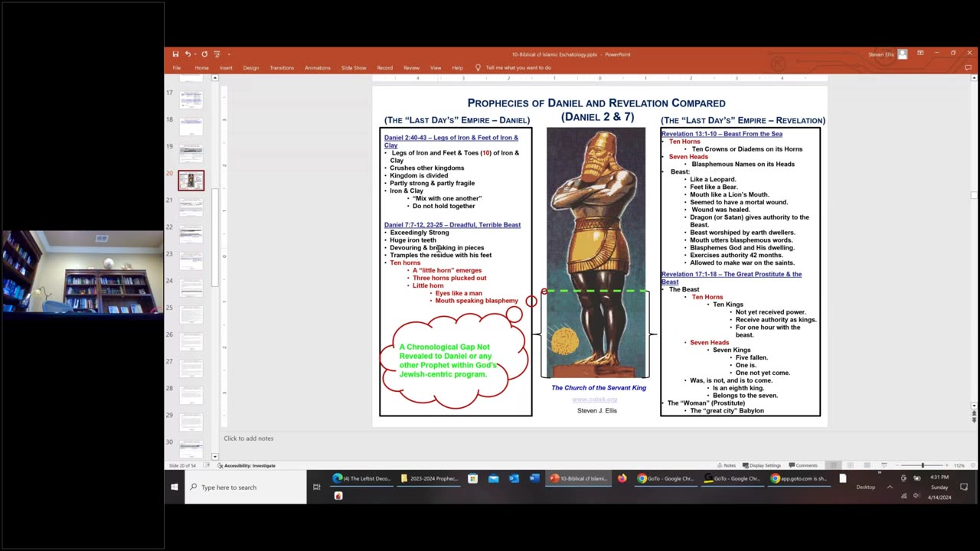Select slide 25 thumbnail
Image resolution: width=980 pixels, height=551 pixels.
tap(191, 315)
